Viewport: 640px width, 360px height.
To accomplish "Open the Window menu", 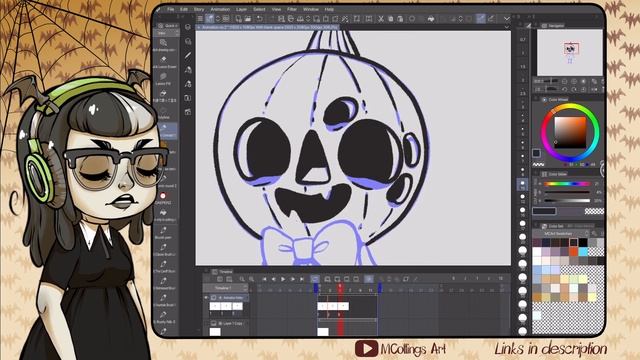I will (x=311, y=9).
